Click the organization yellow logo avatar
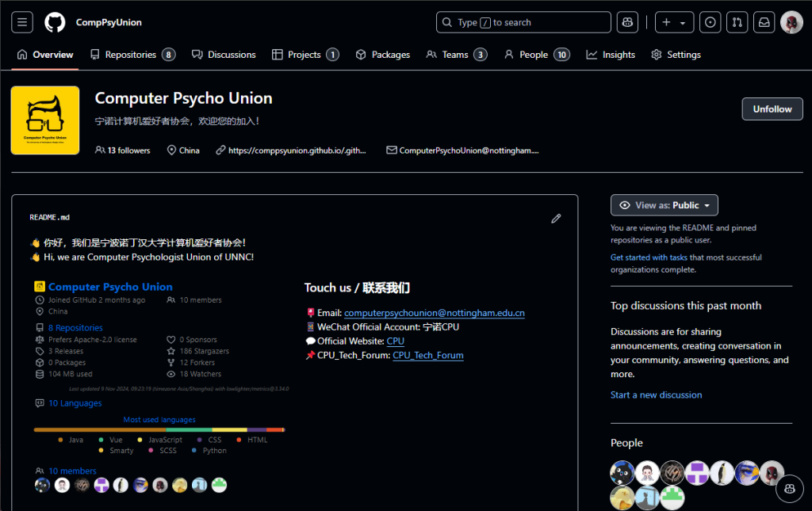812x511 pixels. pyautogui.click(x=45, y=120)
